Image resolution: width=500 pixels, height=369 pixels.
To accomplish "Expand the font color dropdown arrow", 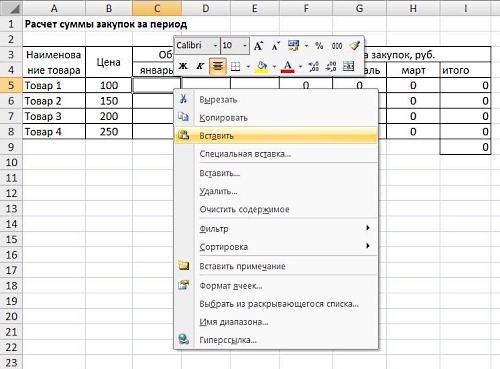I will click(300, 66).
